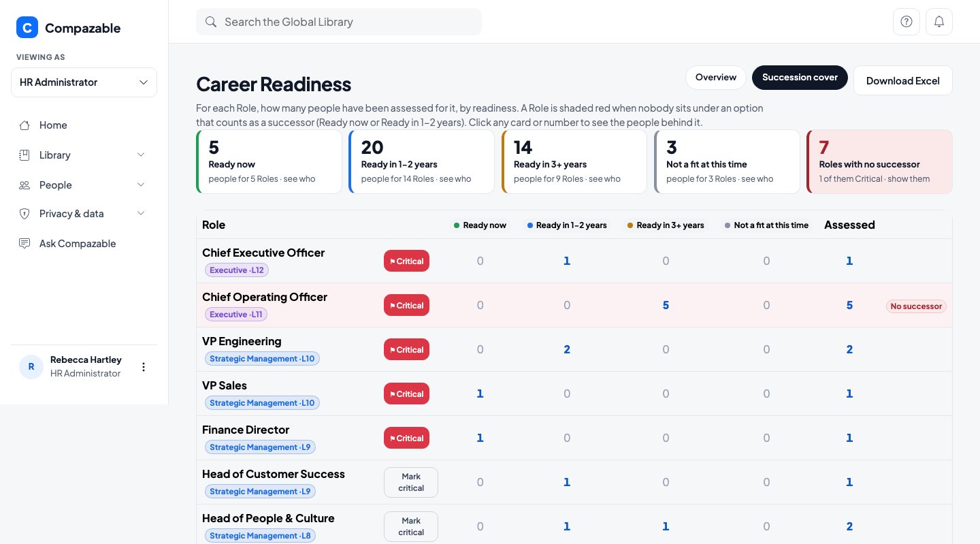
Task: Open the Roles with no successor card
Action: [x=879, y=162]
